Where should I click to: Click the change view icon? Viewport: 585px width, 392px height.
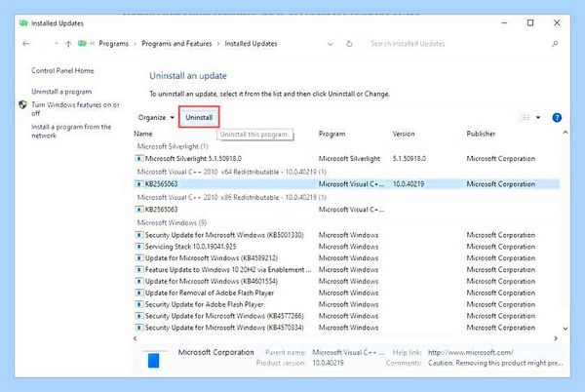tap(526, 118)
